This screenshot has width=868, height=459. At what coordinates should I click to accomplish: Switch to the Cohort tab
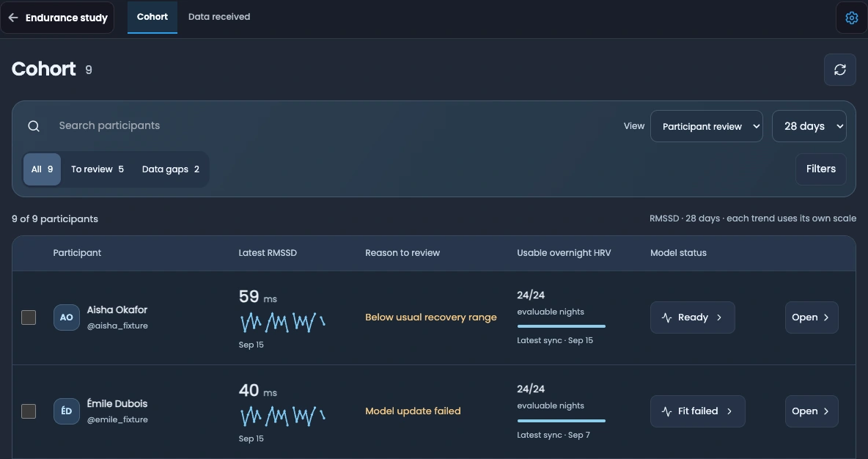pos(152,17)
